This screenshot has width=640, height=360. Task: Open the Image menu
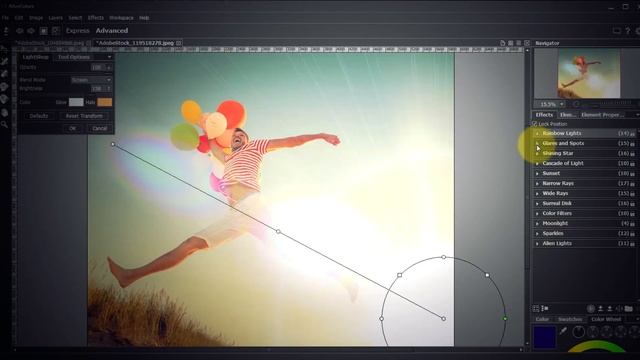coord(36,18)
